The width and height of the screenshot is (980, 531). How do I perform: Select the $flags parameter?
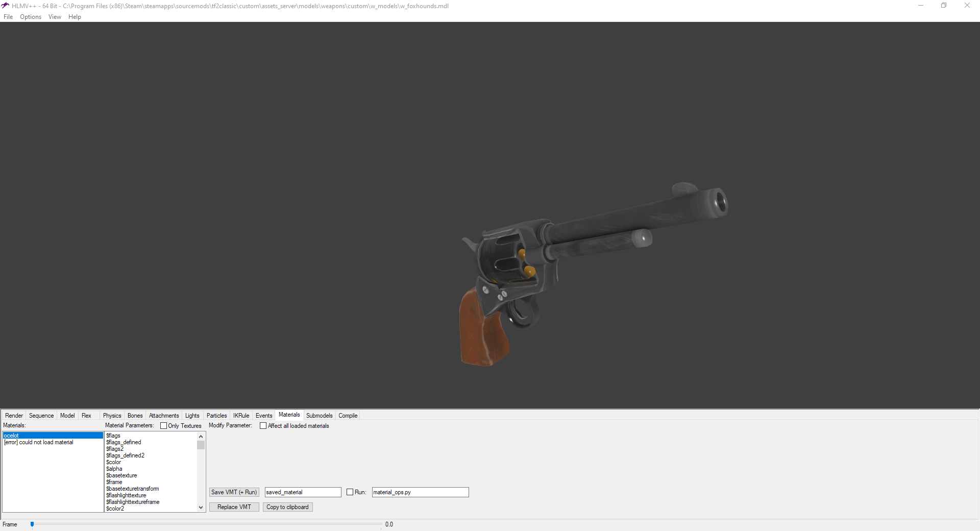pos(151,436)
